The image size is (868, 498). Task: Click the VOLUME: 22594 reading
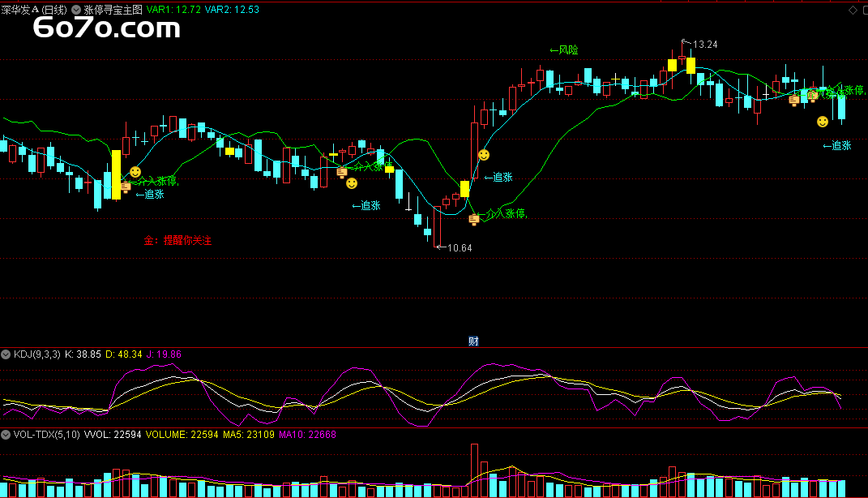(182, 435)
